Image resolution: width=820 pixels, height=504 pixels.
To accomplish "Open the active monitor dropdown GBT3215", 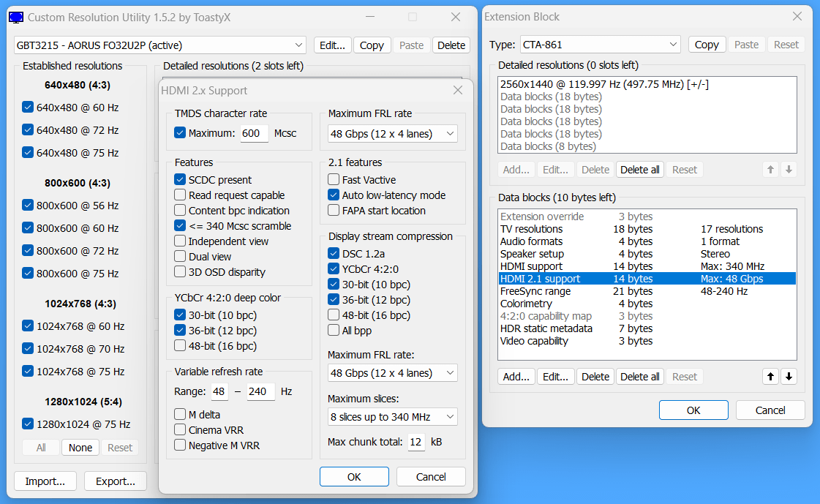I will tap(160, 45).
